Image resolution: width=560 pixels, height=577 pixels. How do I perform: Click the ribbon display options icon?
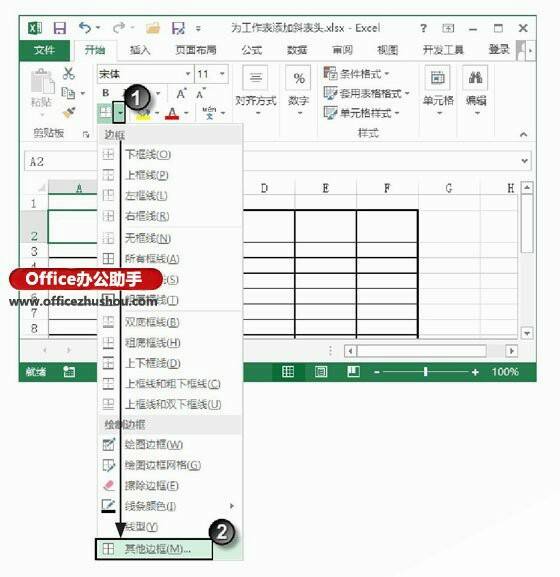[x=448, y=28]
